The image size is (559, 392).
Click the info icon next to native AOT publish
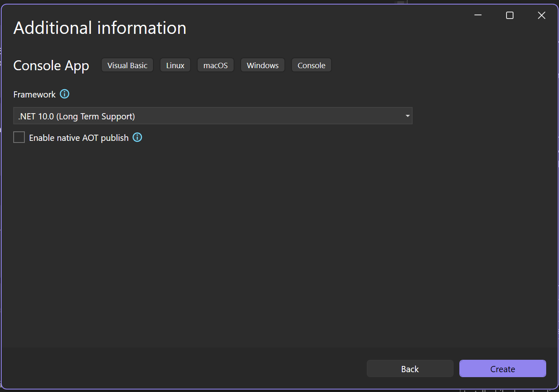tap(137, 137)
